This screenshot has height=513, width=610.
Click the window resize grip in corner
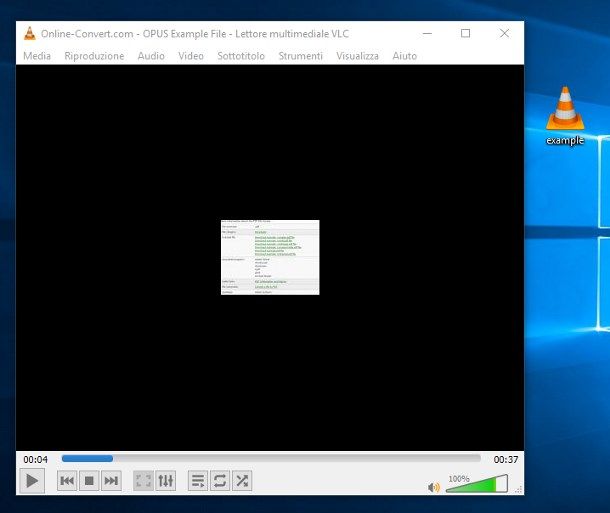point(519,490)
